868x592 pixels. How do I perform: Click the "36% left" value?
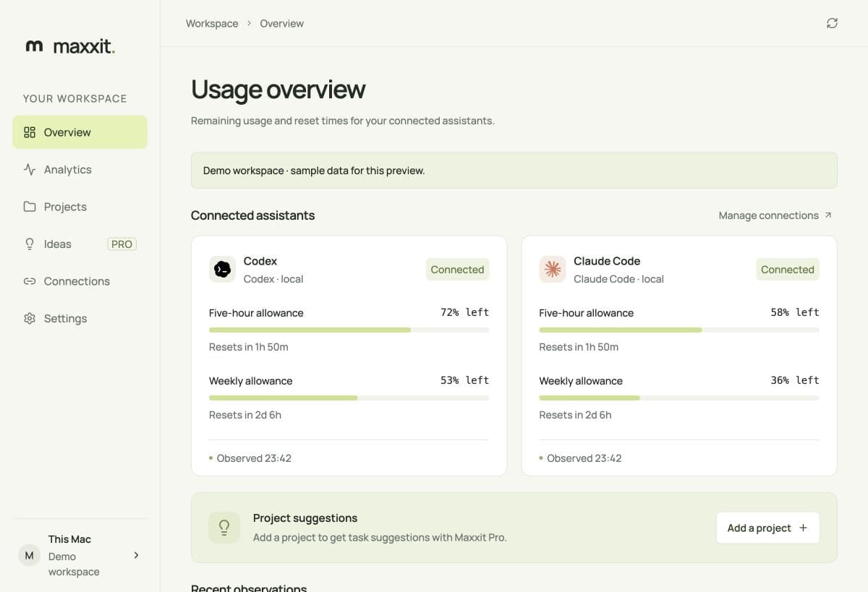click(795, 380)
